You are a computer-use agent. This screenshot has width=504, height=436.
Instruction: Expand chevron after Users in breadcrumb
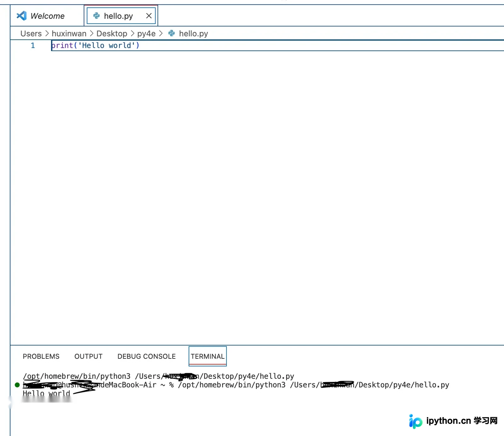coord(47,33)
